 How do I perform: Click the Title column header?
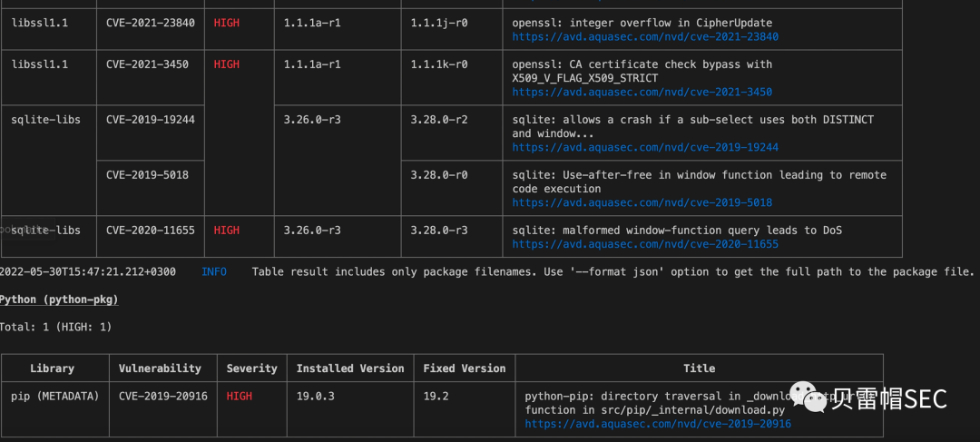point(699,368)
